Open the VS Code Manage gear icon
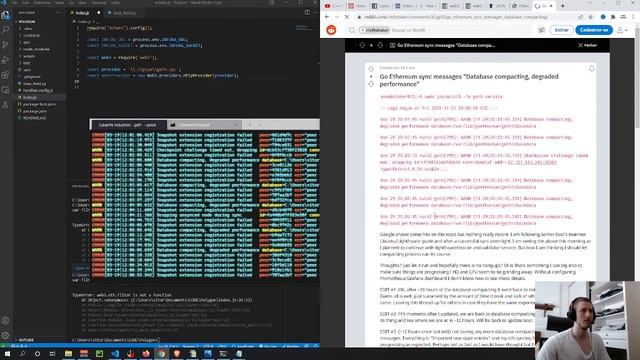Viewport: 640px width, 360px height. coord(5,336)
